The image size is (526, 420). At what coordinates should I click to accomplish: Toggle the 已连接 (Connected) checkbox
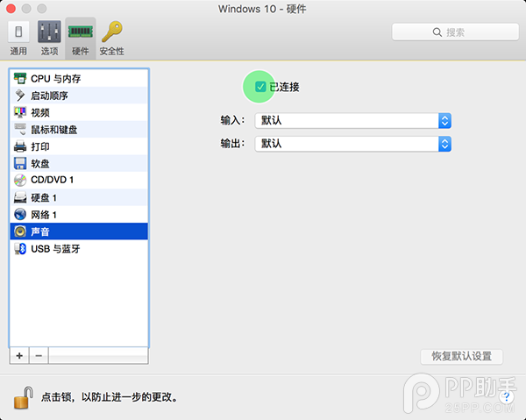[x=260, y=87]
